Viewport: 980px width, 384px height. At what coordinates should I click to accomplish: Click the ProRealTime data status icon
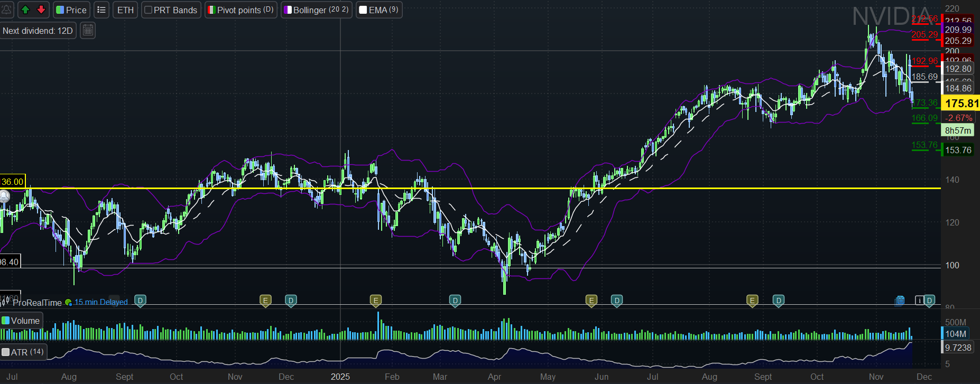click(68, 303)
